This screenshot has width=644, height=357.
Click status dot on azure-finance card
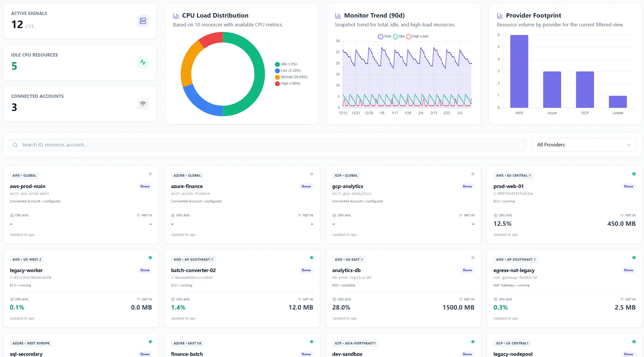click(311, 174)
